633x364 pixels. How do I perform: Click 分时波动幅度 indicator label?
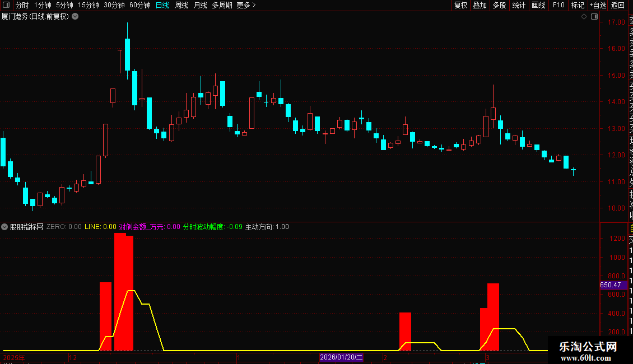[203, 227]
